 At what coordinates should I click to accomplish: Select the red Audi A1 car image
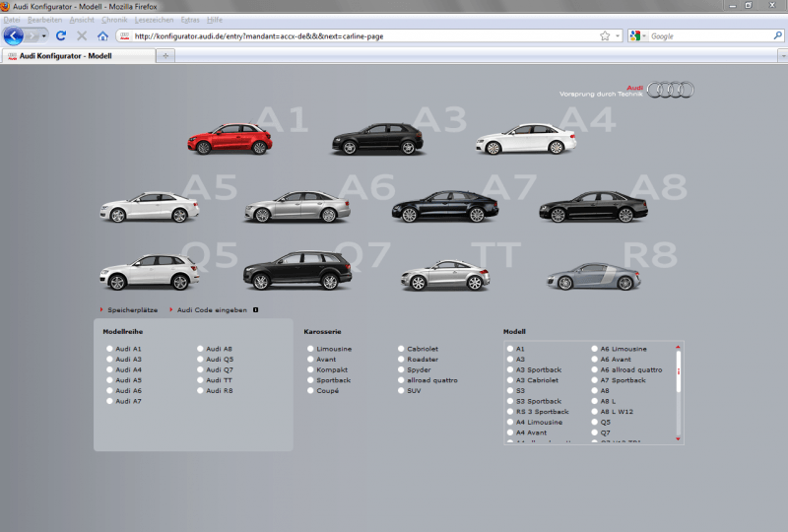click(230, 138)
